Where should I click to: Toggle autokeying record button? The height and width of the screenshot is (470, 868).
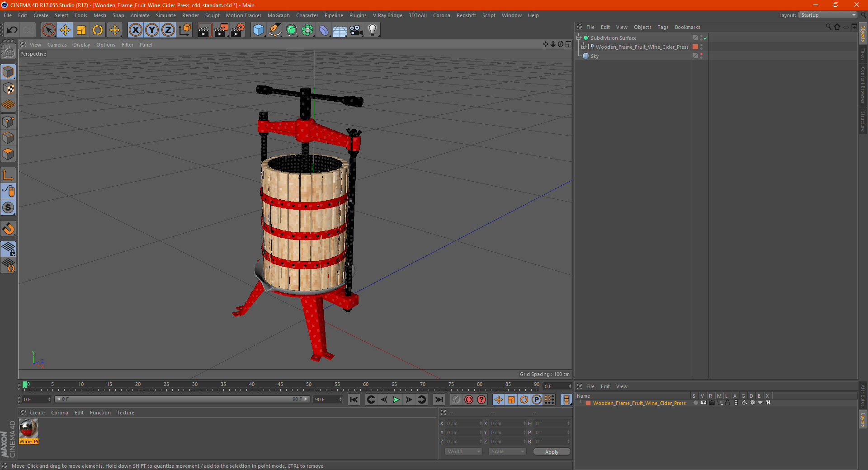tap(469, 399)
